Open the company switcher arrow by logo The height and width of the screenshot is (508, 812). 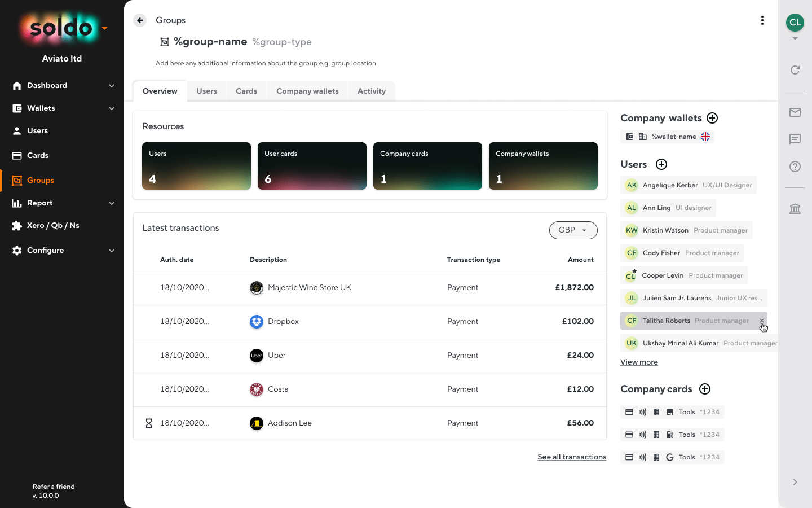[x=104, y=28]
